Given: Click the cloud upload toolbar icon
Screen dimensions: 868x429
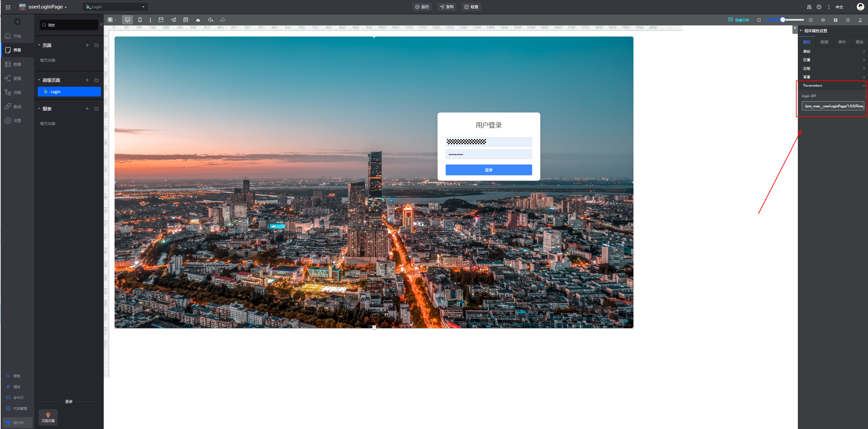Looking at the screenshot, I should coord(198,20).
